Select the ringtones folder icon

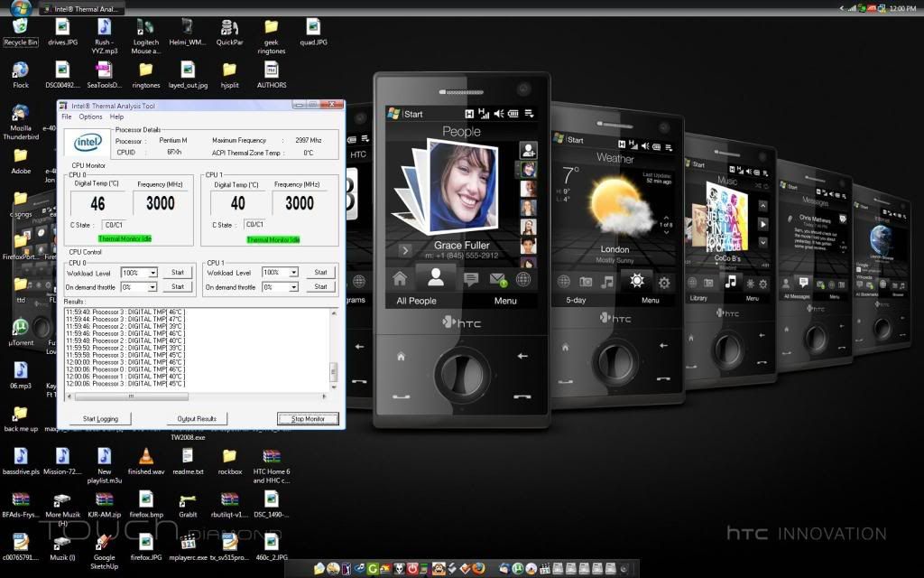[x=145, y=76]
